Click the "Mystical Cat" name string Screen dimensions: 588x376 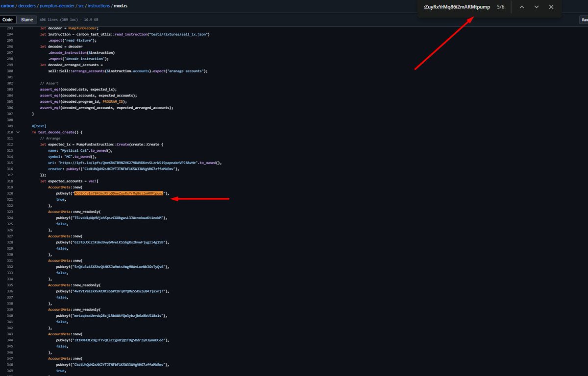click(x=74, y=151)
